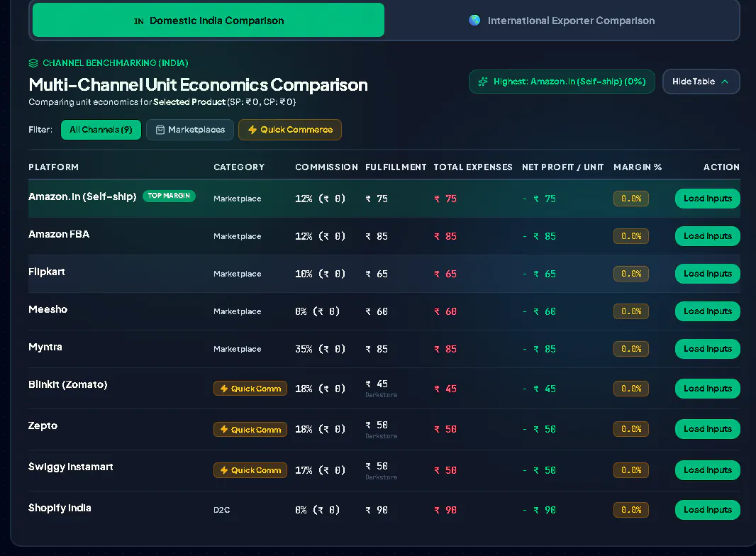Click the globe icon on International tab
The height and width of the screenshot is (556, 756).
tap(474, 21)
